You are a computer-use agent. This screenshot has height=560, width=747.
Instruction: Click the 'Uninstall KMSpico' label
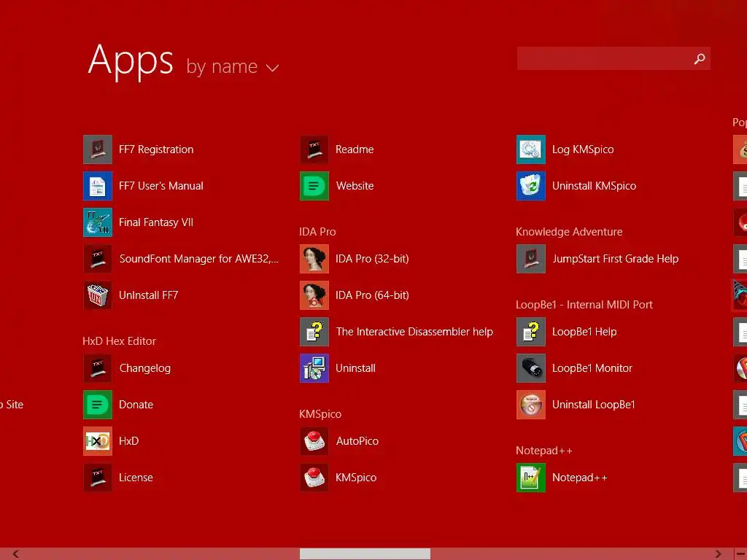(594, 186)
